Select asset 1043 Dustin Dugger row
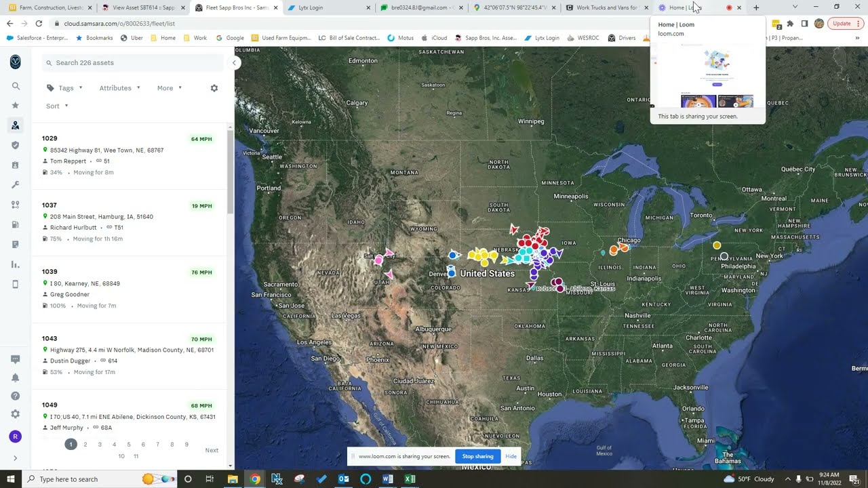 tap(129, 355)
